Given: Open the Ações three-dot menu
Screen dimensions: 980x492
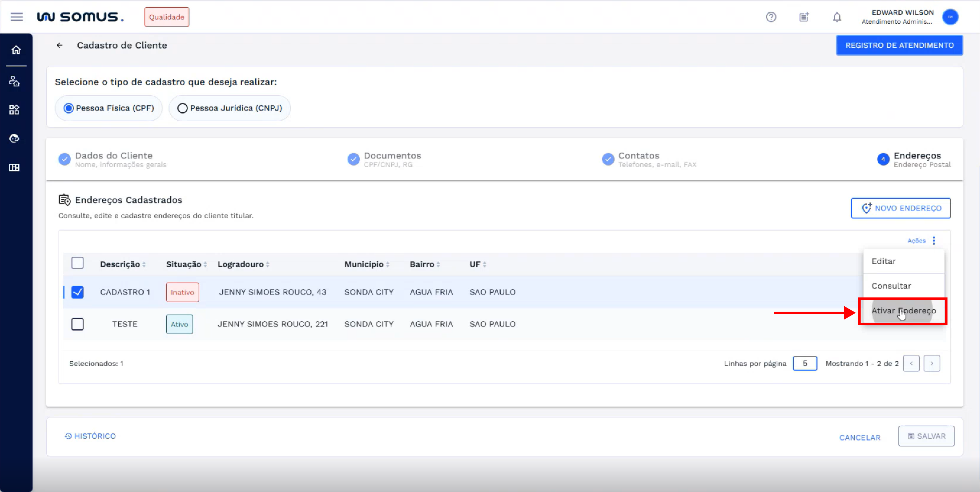Looking at the screenshot, I should pyautogui.click(x=934, y=240).
